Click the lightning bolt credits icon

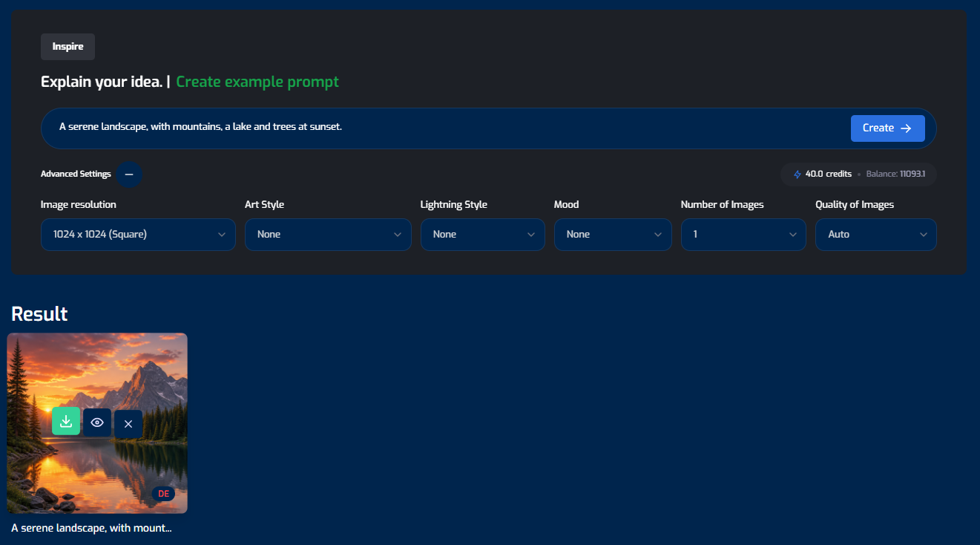(798, 174)
